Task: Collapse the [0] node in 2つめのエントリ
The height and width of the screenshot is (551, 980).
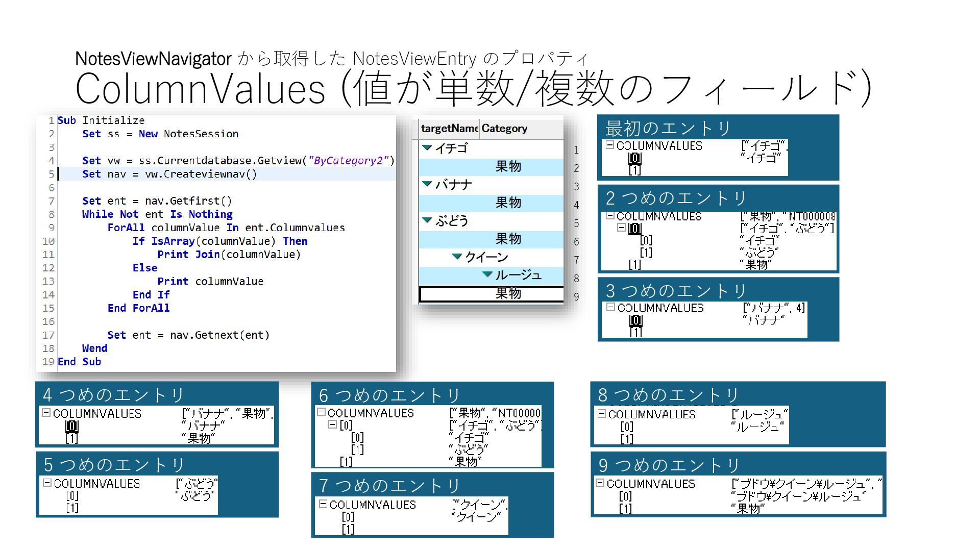Action: (621, 228)
